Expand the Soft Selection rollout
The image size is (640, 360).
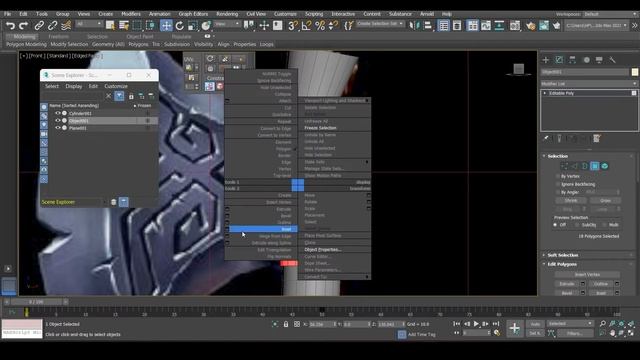[562, 255]
